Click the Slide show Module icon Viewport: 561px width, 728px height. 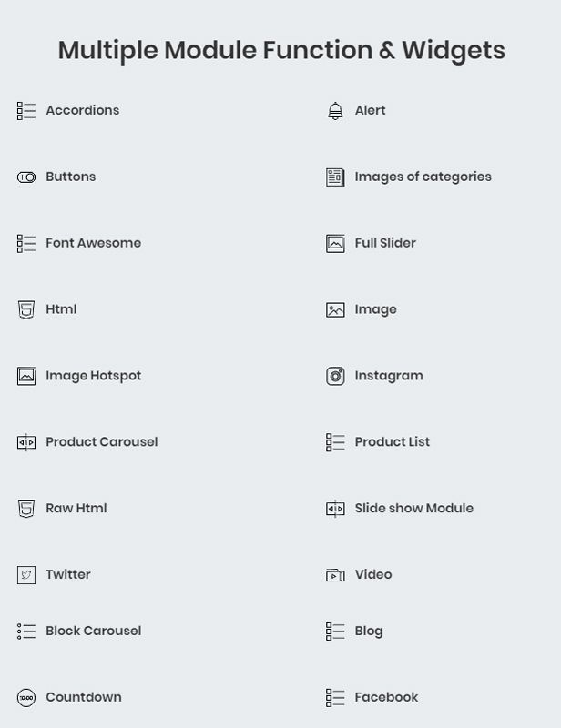click(x=335, y=509)
